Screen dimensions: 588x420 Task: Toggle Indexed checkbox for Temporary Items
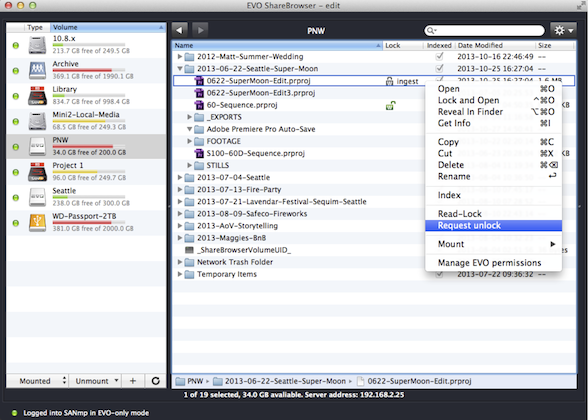pyautogui.click(x=439, y=274)
